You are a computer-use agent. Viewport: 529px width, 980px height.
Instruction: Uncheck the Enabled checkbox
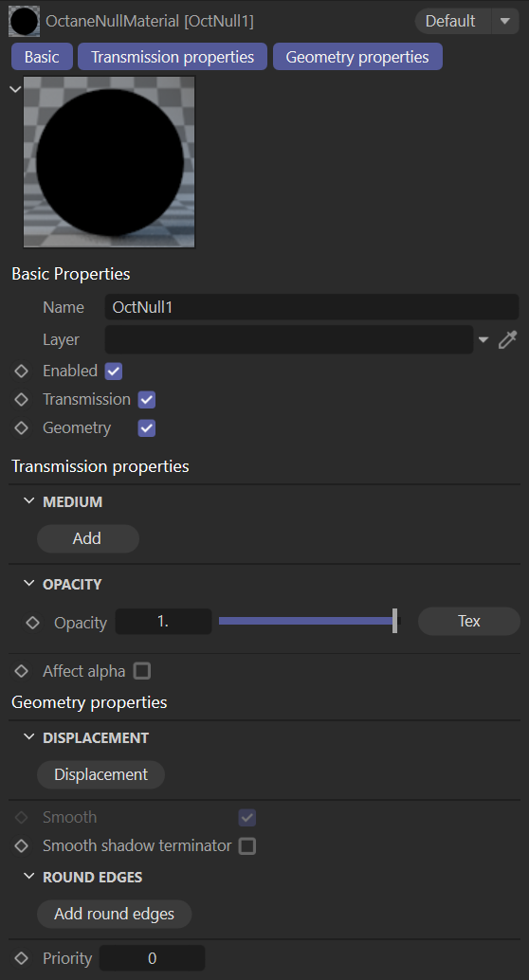point(113,372)
